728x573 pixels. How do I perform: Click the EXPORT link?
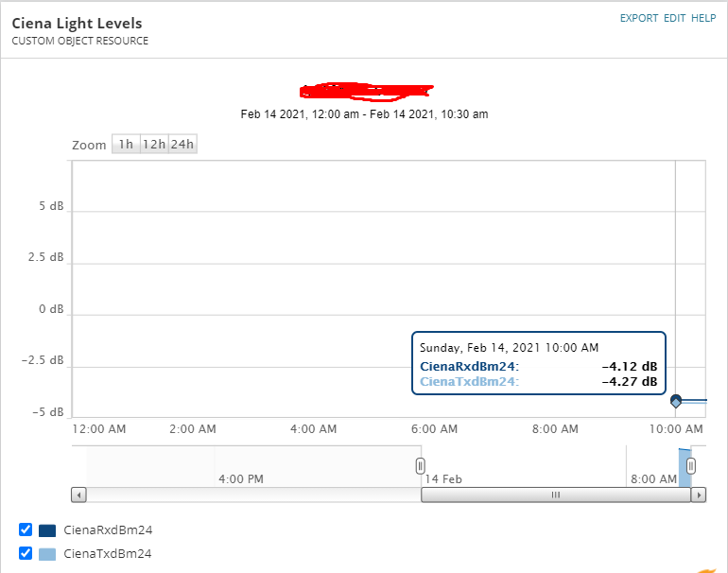639,18
